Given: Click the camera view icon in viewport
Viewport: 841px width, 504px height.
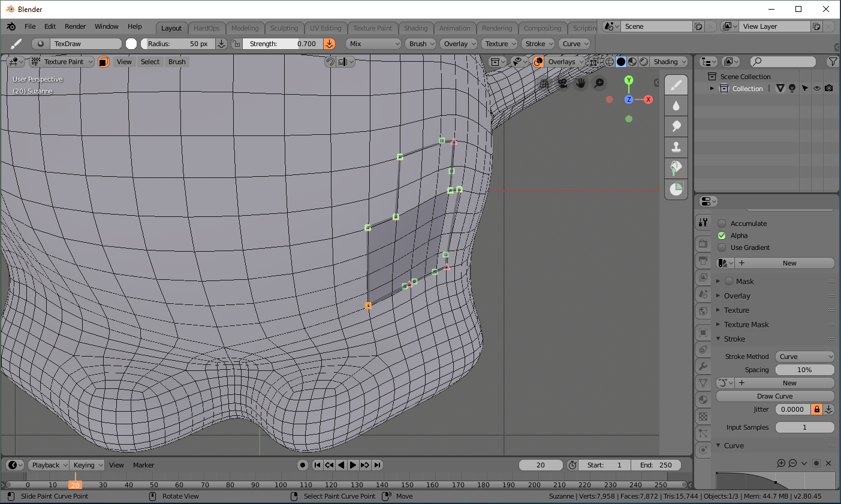Looking at the screenshot, I should 562,84.
